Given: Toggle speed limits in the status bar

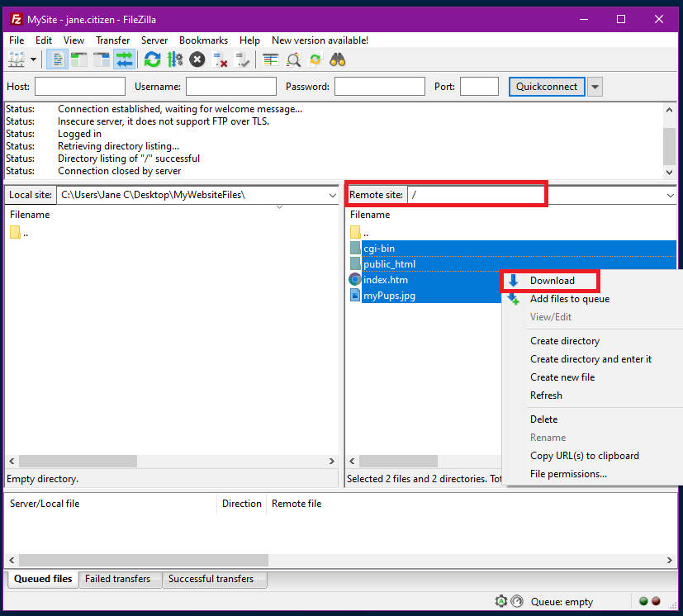Looking at the screenshot, I should 518,601.
